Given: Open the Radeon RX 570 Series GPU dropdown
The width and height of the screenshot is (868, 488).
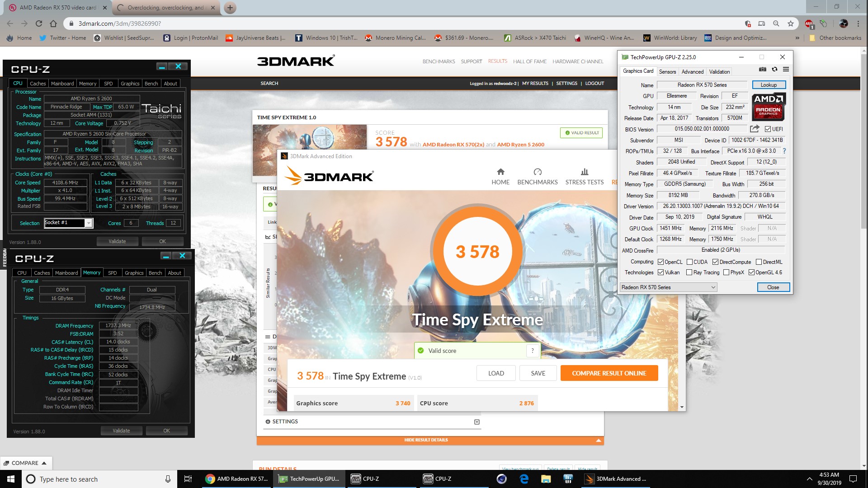Looking at the screenshot, I should (669, 287).
